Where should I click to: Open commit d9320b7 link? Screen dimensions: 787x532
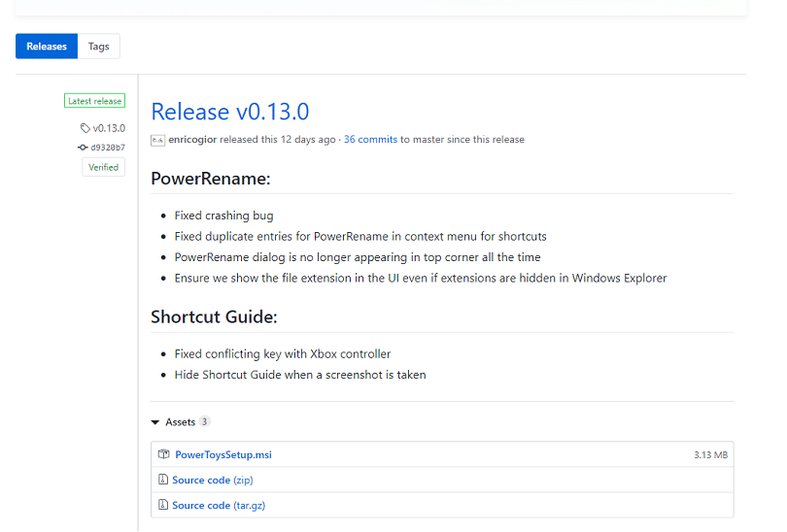coord(108,148)
